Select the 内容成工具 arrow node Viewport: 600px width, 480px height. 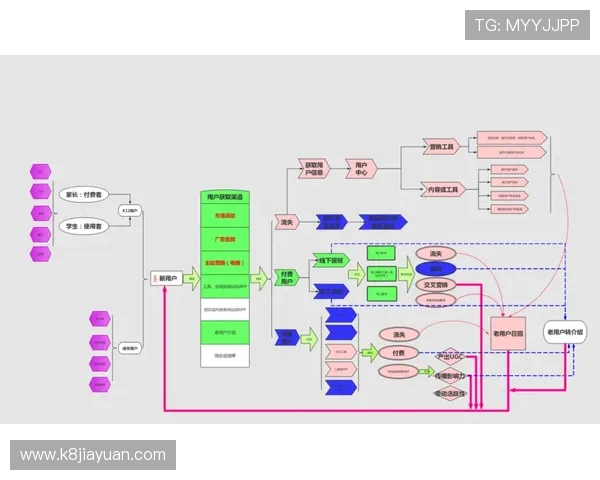(x=442, y=188)
